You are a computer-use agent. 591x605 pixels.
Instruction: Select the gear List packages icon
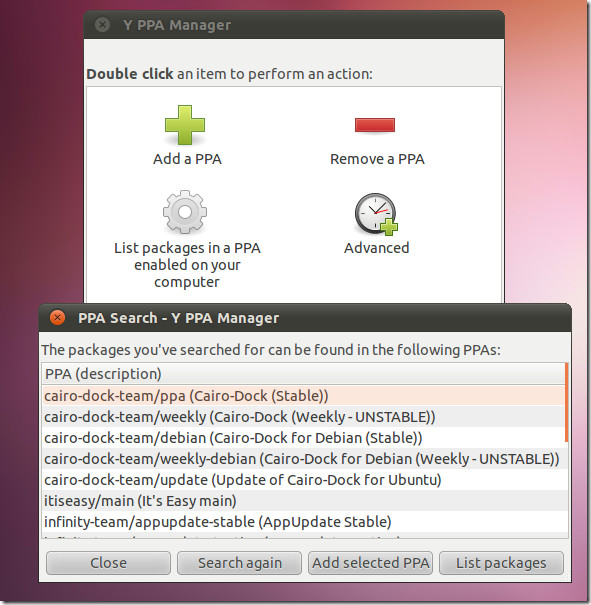click(185, 212)
